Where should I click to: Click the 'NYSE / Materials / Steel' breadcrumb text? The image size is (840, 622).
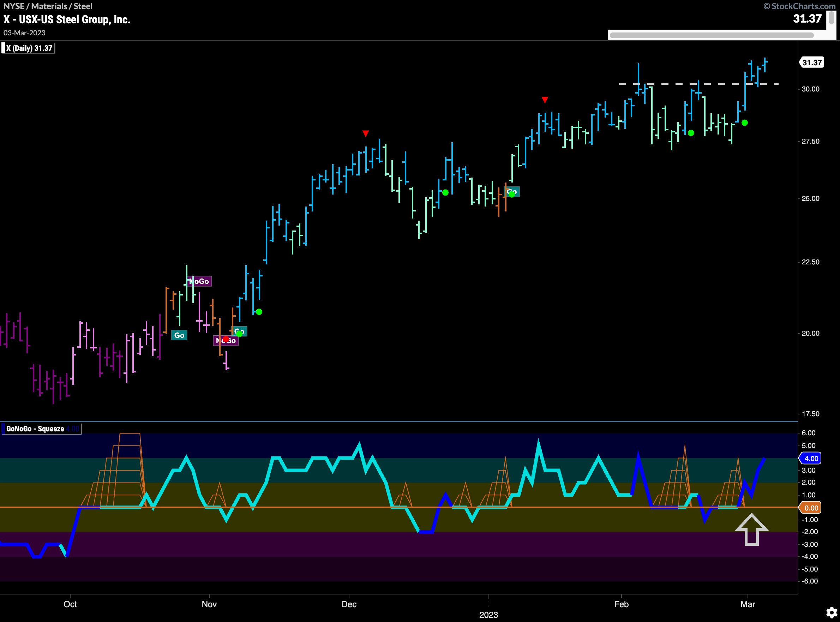(48, 6)
